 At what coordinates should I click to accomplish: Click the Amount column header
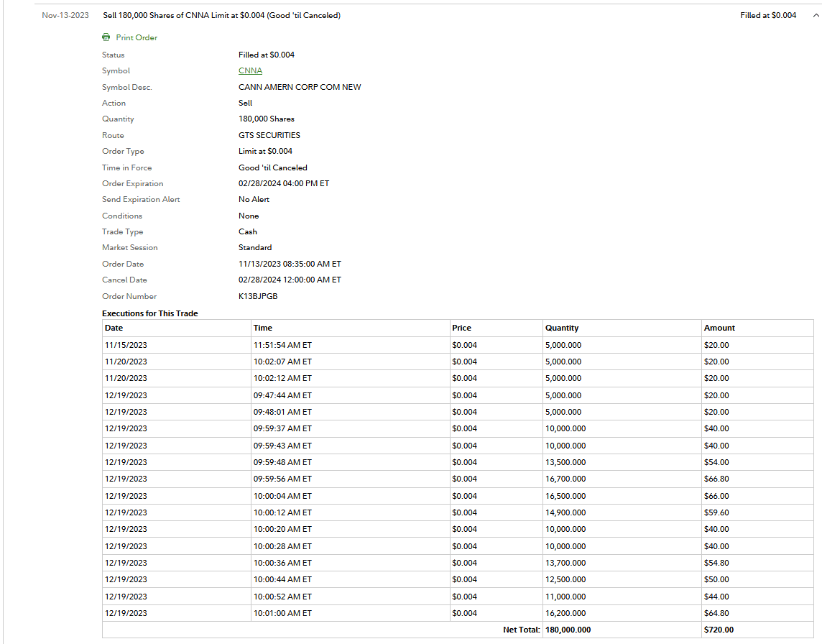click(x=719, y=328)
